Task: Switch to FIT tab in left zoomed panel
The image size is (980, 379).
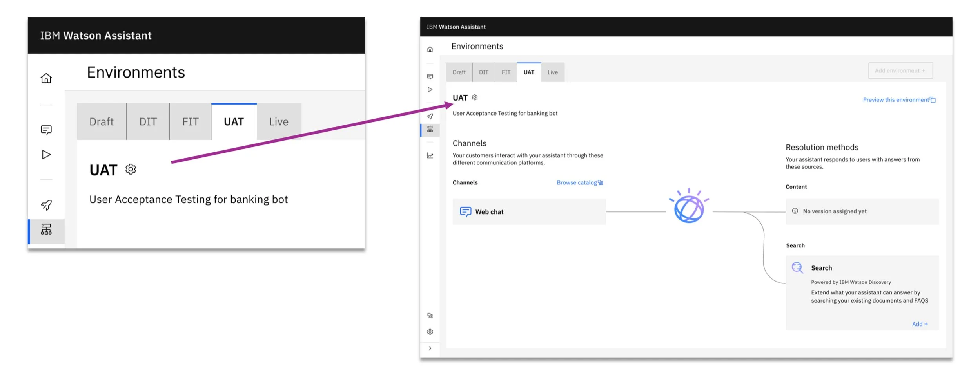Action: pos(191,121)
